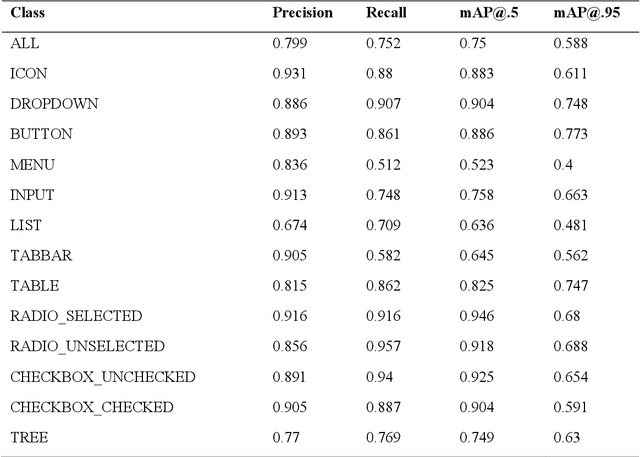
Task: Click the LIST precision value 0.674
Action: click(289, 225)
